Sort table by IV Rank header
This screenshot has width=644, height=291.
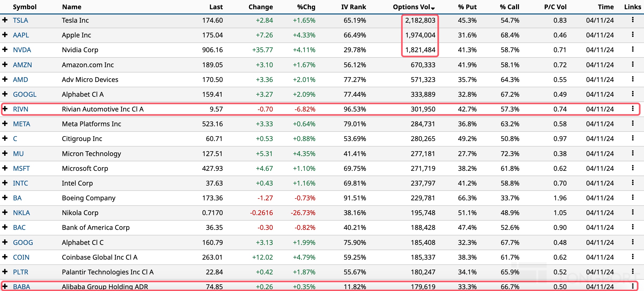[x=353, y=7]
